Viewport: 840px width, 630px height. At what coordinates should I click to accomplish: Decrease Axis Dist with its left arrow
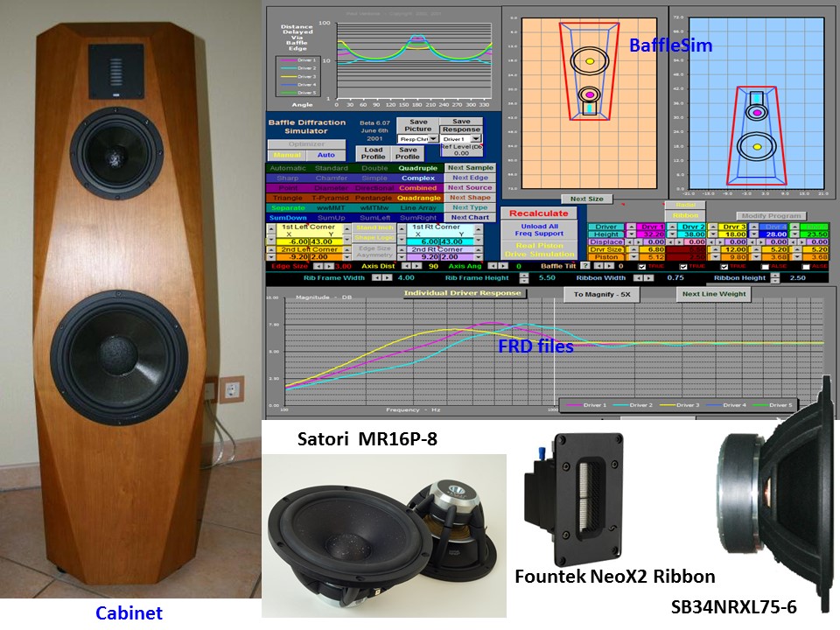[x=407, y=266]
